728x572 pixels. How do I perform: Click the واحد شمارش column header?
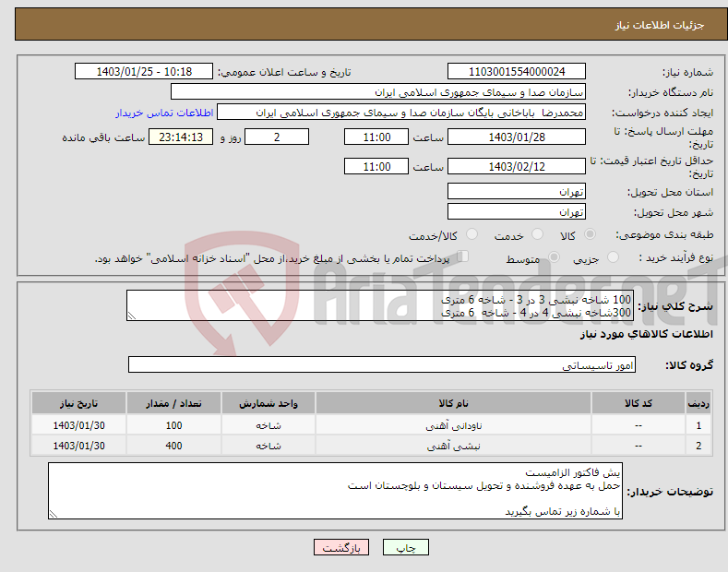[269, 403]
